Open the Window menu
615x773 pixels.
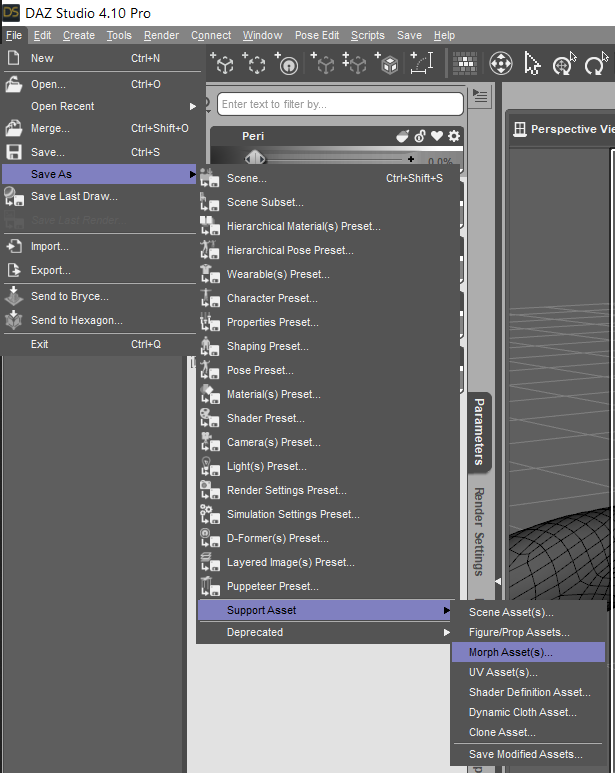coord(262,35)
